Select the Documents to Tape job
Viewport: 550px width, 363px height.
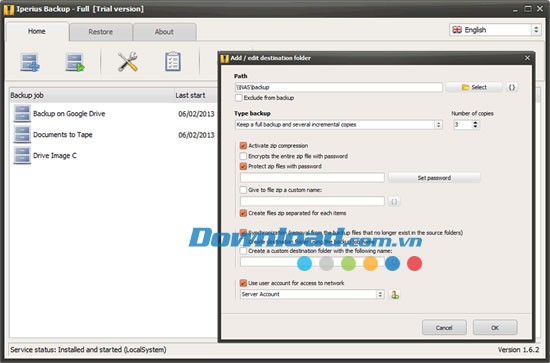pos(63,135)
